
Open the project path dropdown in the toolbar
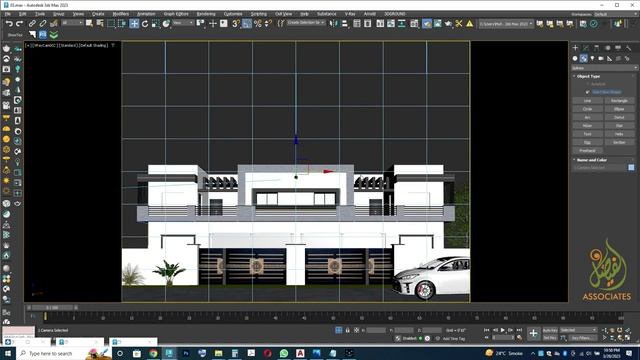click(506, 24)
